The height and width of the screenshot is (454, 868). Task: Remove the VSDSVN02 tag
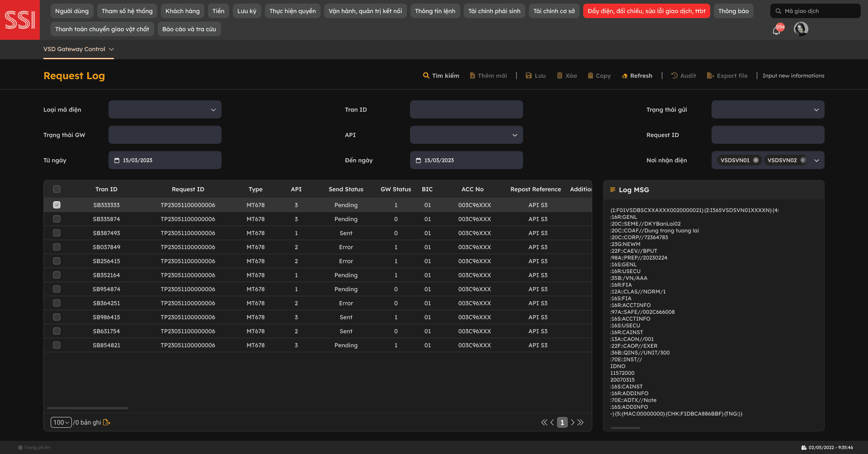tap(803, 160)
